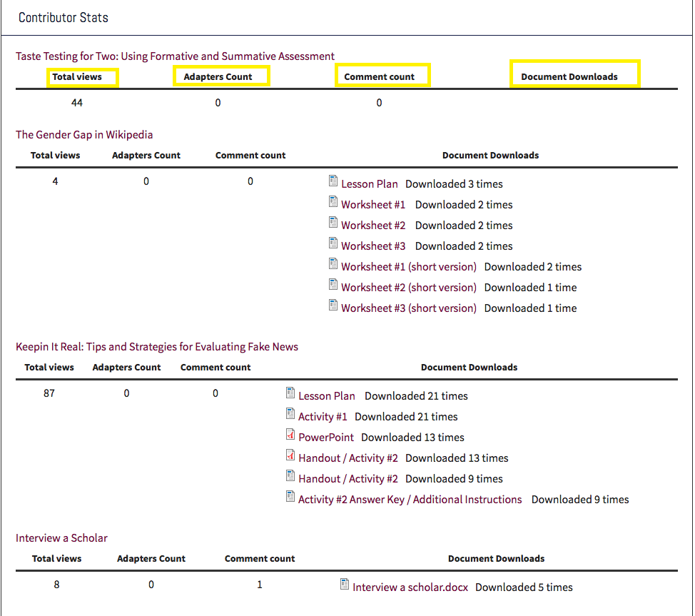Open the Interview a Scholar title link
The height and width of the screenshot is (616, 695).
coord(61,538)
